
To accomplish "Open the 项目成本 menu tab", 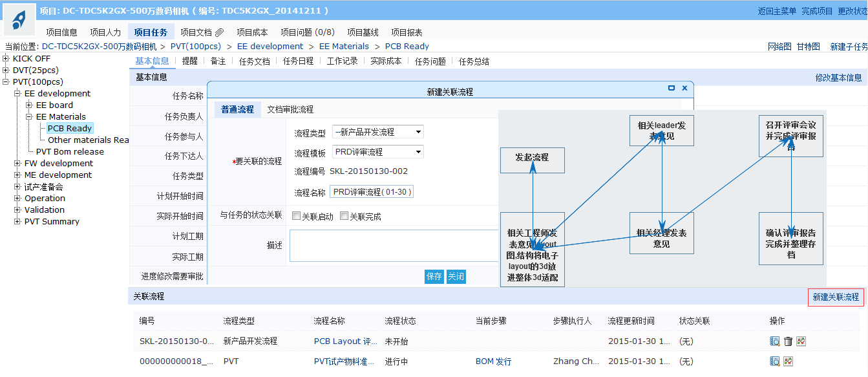I will pos(252,32).
